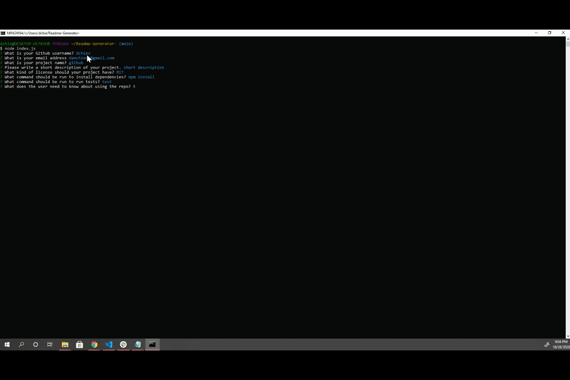This screenshot has width=570, height=380.
Task: Click the MINGW64 window title bar icon
Action: [3, 33]
